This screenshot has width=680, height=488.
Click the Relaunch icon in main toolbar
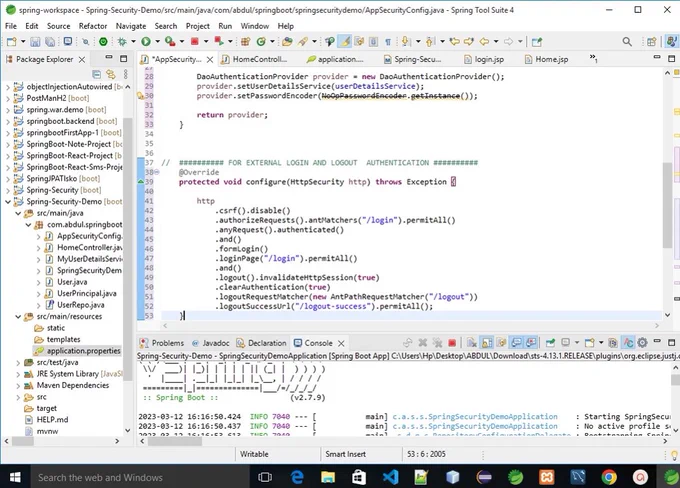(x=219, y=42)
